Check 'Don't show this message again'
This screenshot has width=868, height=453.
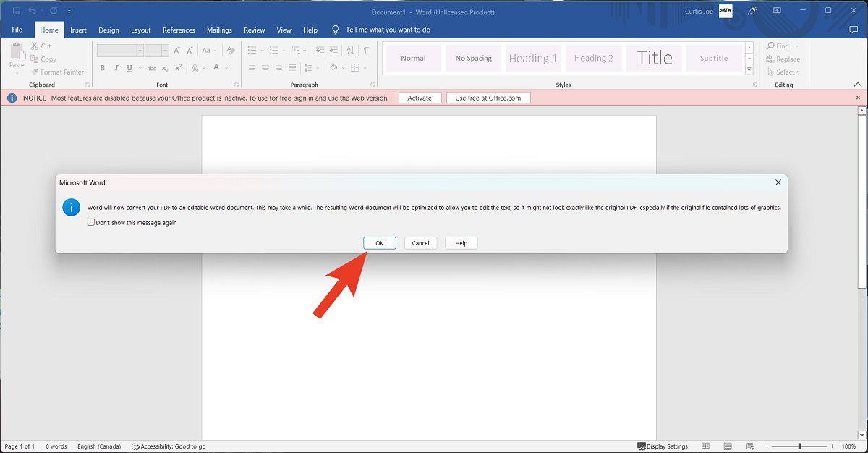(x=91, y=223)
